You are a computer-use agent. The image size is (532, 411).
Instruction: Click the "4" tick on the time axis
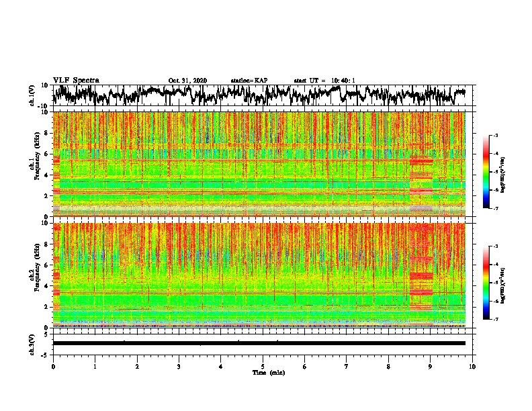pyautogui.click(x=221, y=367)
